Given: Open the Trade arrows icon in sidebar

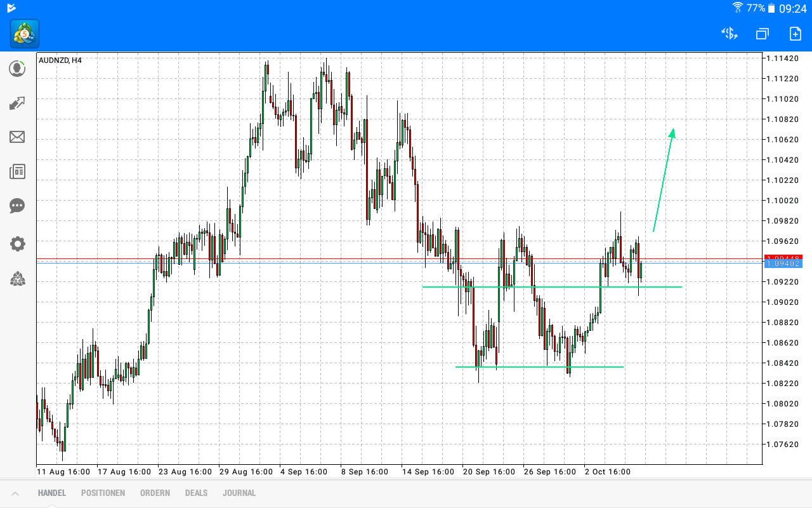Looking at the screenshot, I should tap(17, 103).
